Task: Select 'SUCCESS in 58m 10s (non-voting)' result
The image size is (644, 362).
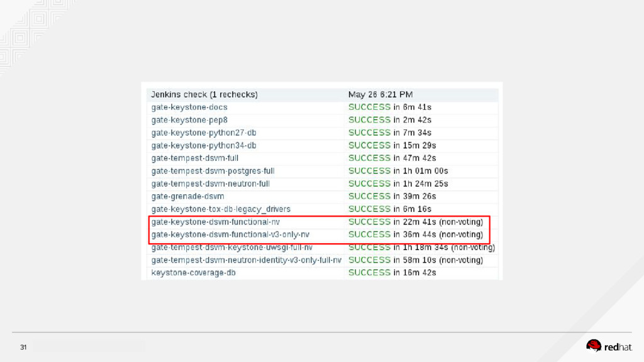Action: pyautogui.click(x=416, y=260)
